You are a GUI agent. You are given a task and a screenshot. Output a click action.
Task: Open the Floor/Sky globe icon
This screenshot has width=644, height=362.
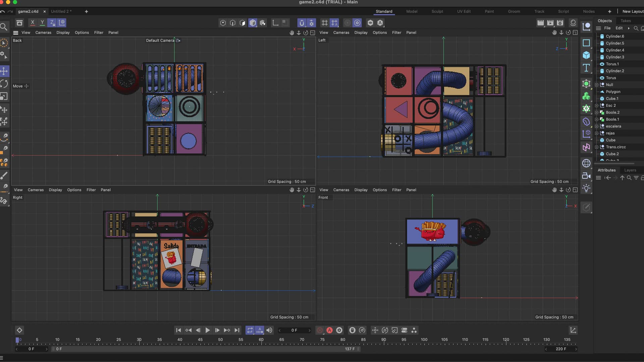pyautogui.click(x=586, y=163)
